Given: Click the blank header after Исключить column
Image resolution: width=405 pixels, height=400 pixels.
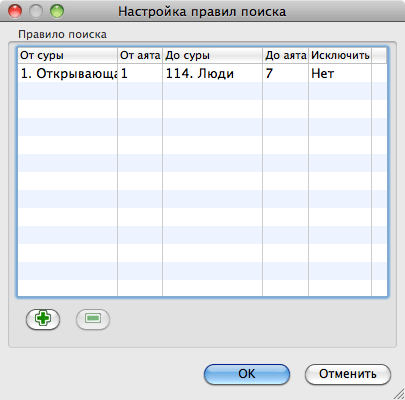Looking at the screenshot, I should click(379, 55).
